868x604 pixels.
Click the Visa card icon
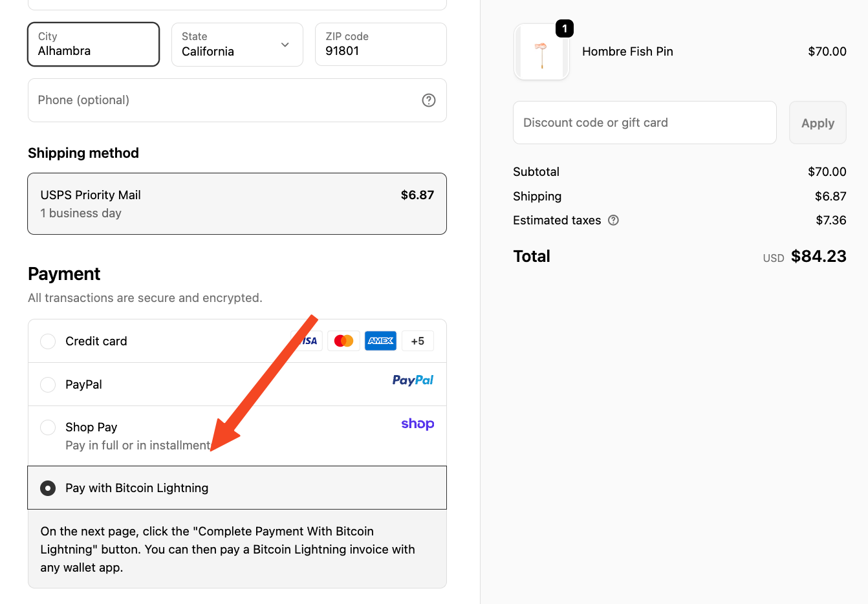click(310, 341)
